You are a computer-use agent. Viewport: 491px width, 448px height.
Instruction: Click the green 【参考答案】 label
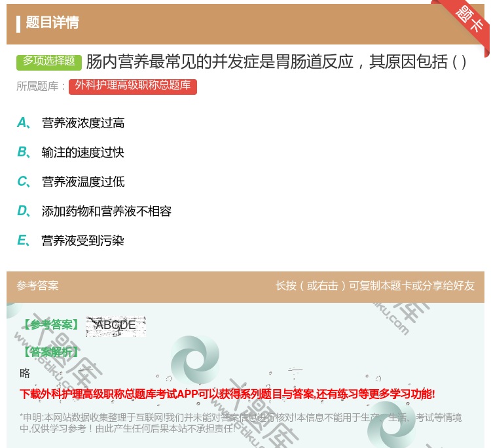point(50,325)
